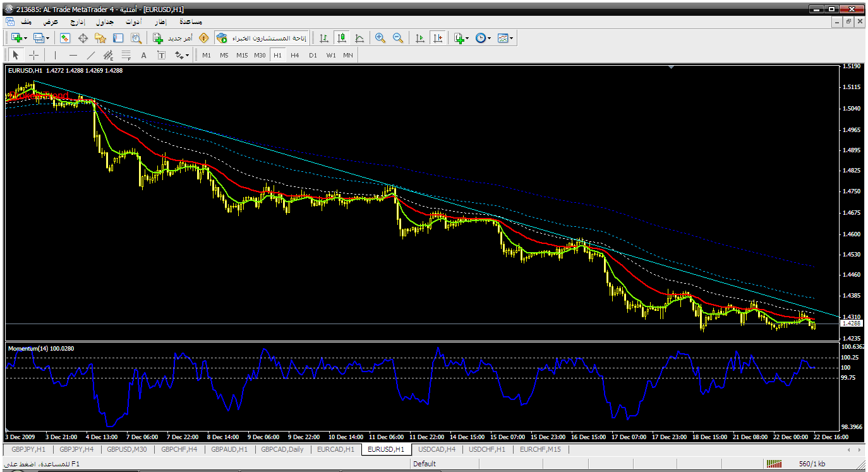The height and width of the screenshot is (472, 868).
Task: Select the H4 timeframe button
Action: pos(295,55)
